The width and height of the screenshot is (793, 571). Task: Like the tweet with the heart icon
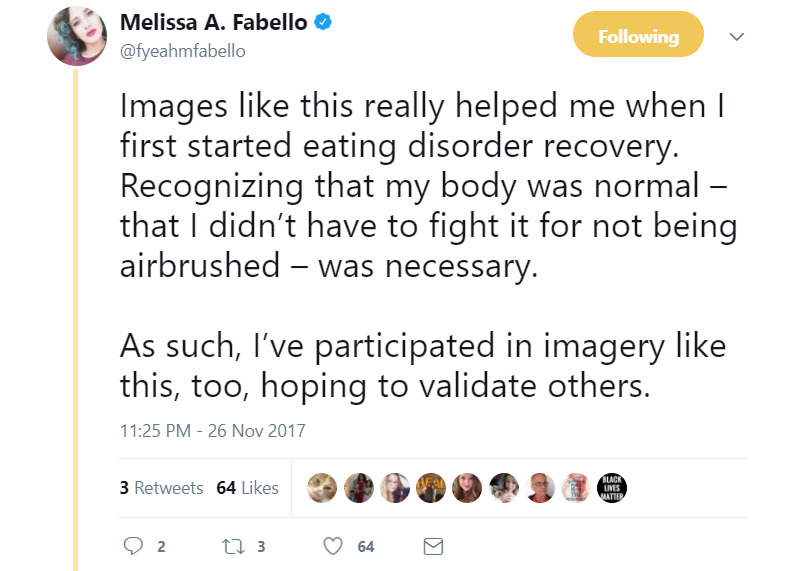pyautogui.click(x=334, y=546)
